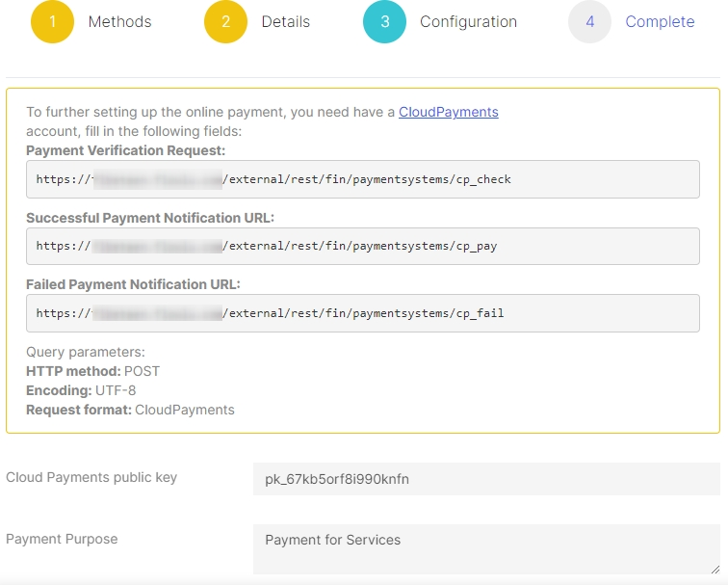Click the Payment Verification Request label

coord(125,150)
